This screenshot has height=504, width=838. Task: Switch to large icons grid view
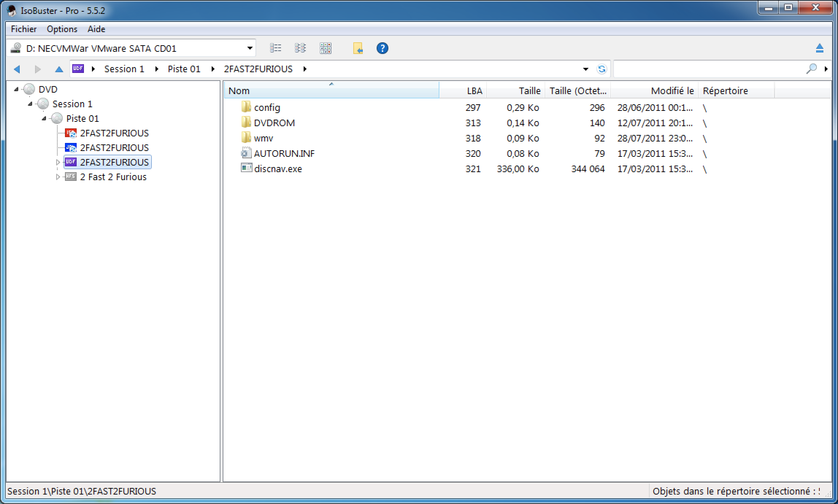(325, 48)
